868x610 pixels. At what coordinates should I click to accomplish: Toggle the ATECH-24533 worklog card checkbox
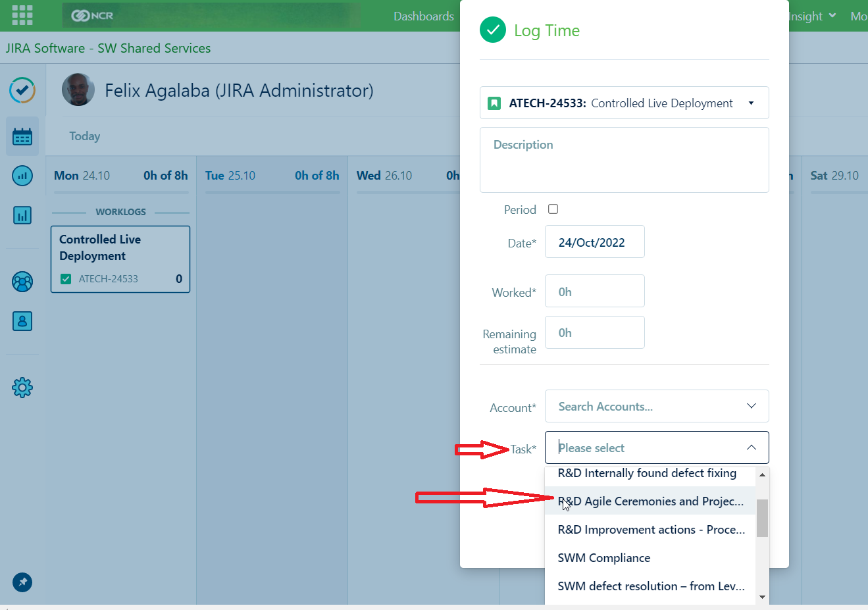66,279
